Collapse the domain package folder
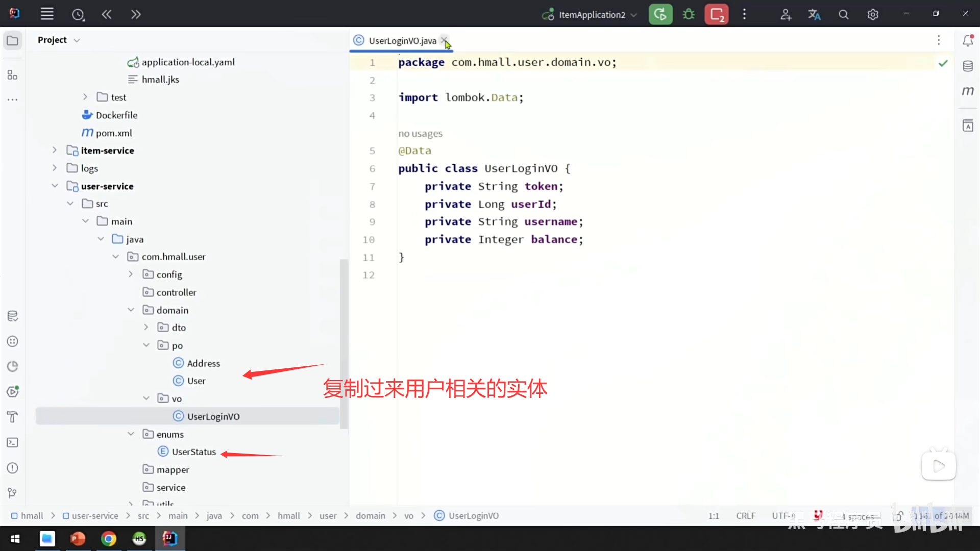This screenshot has height=551, width=980. coord(131,310)
